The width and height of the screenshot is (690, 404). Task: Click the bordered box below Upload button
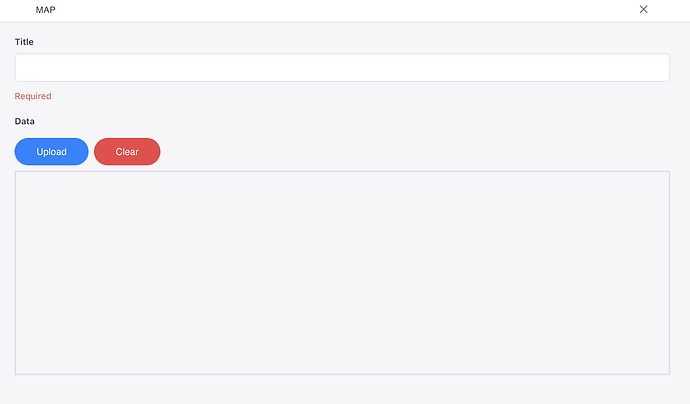[342, 273]
